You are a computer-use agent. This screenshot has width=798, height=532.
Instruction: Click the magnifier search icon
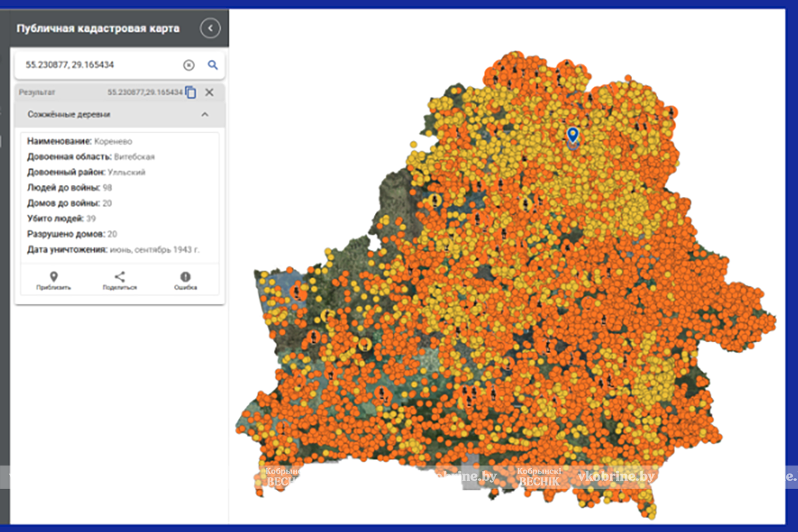click(x=213, y=65)
